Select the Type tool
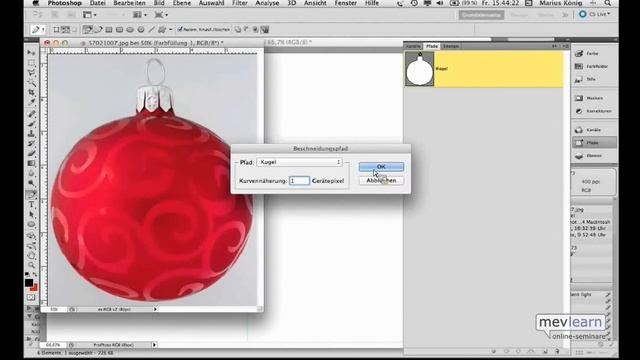Screen dimensions: 640x360 [31, 204]
